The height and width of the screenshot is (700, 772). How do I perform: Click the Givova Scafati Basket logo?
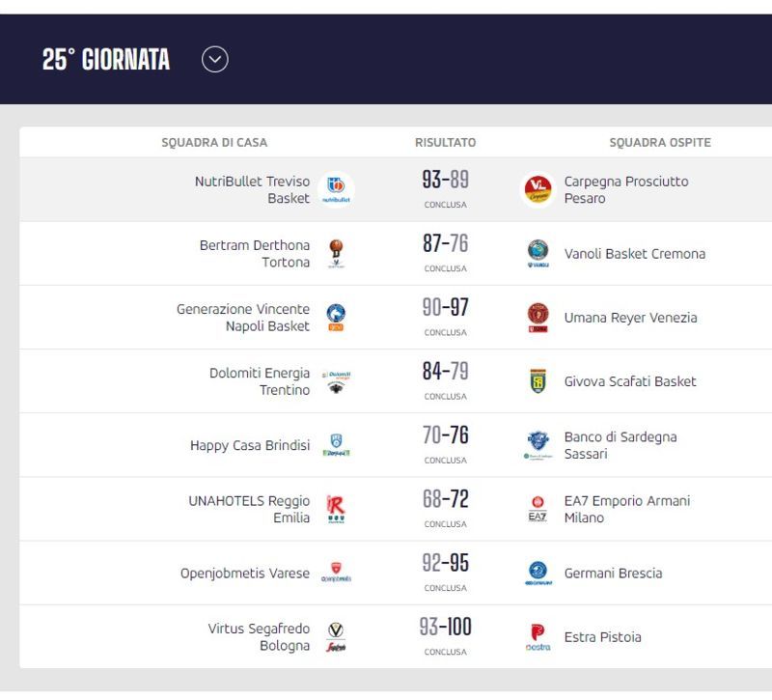click(538, 381)
